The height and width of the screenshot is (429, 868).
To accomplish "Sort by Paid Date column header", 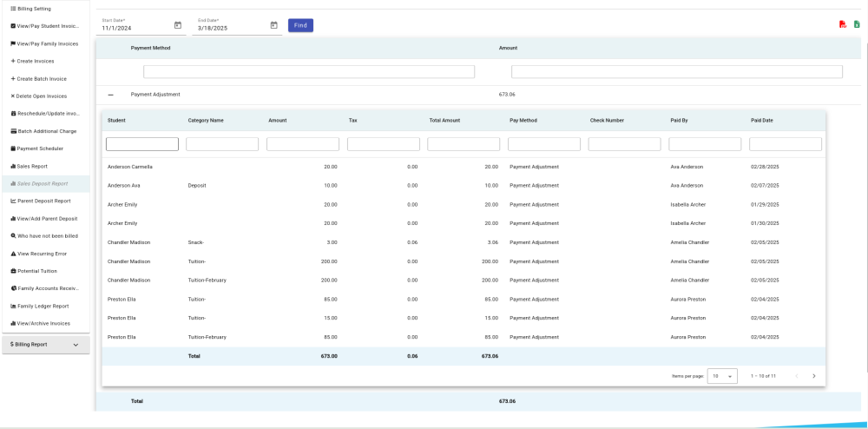I will (x=762, y=120).
